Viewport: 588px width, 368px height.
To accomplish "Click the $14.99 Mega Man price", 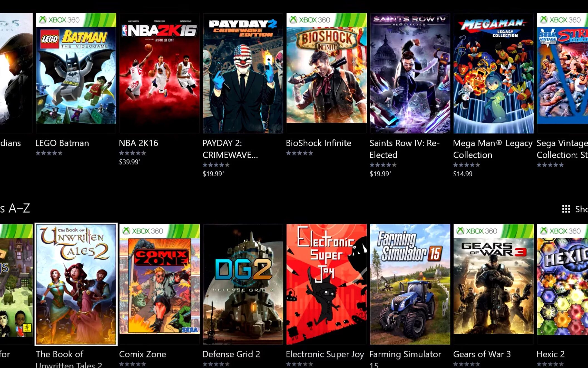I will [x=463, y=174].
